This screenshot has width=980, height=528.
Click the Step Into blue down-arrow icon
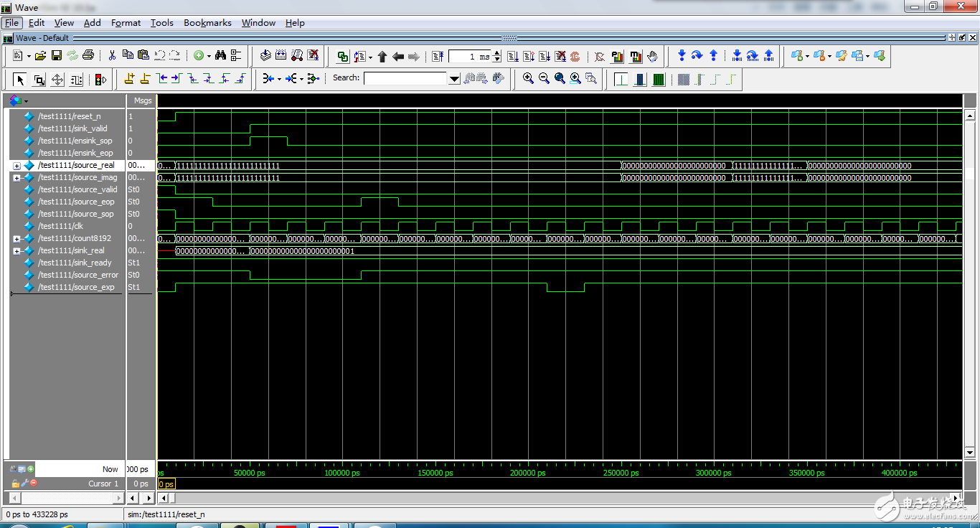click(682, 55)
